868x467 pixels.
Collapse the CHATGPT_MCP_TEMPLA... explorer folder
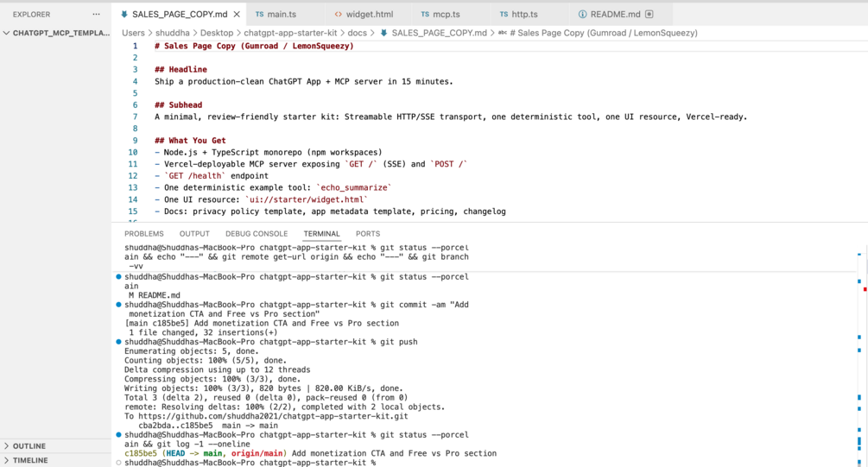pos(55,33)
